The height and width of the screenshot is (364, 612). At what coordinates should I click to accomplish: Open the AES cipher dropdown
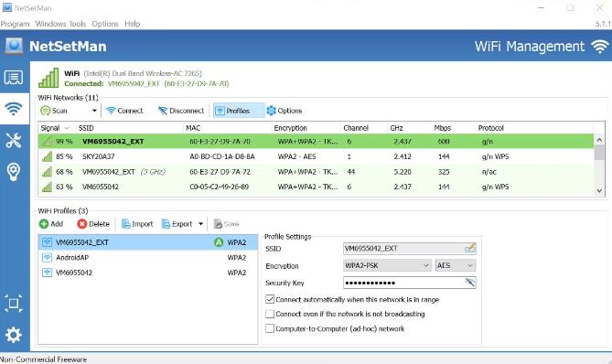(x=456, y=265)
